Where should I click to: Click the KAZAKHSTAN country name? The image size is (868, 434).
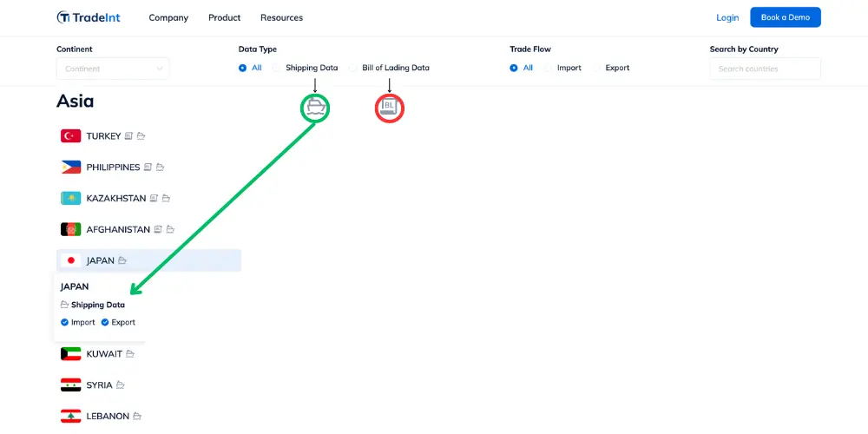coord(116,198)
